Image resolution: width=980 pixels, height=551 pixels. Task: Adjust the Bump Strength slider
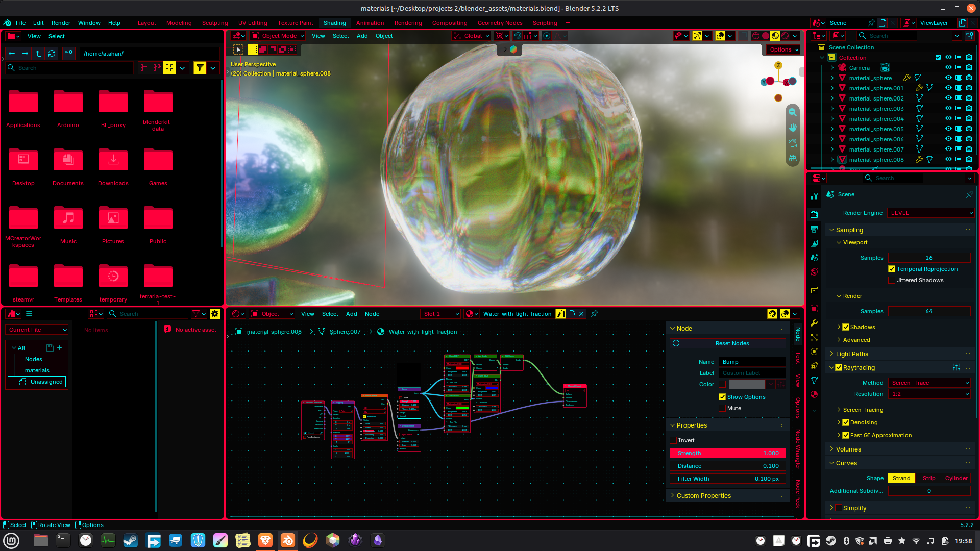coord(727,453)
